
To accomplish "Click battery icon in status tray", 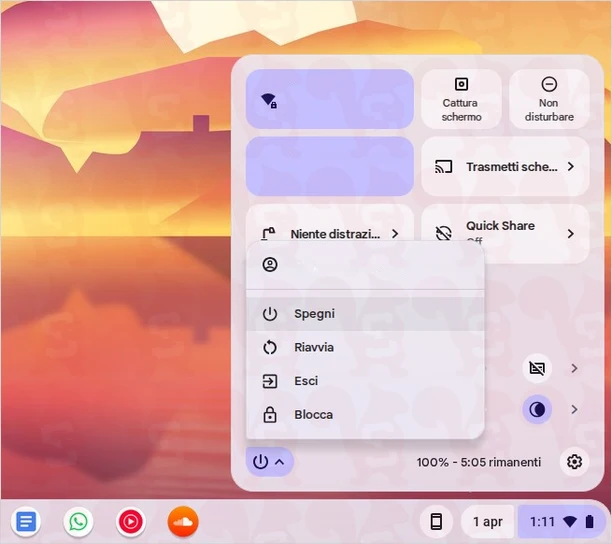I will 590,521.
